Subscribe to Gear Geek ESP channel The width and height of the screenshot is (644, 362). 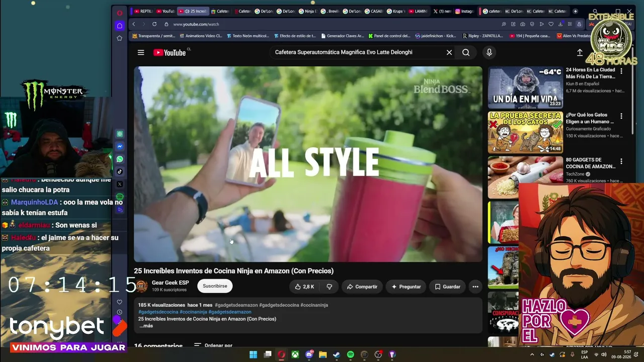click(x=215, y=286)
